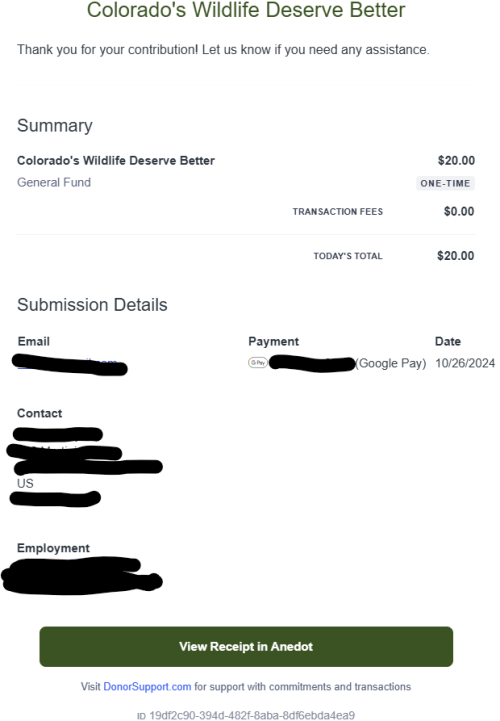
Task: Click the thank you message text
Action: pos(223,50)
